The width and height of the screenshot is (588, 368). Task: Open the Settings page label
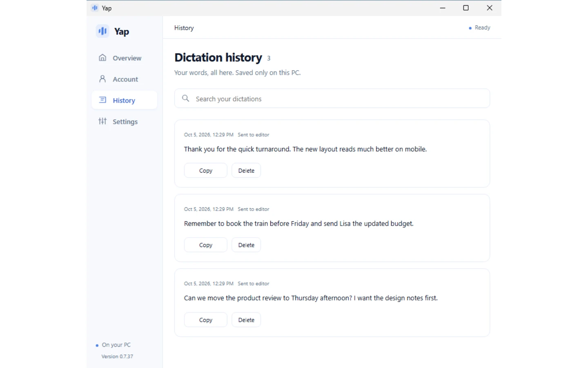coord(125,122)
